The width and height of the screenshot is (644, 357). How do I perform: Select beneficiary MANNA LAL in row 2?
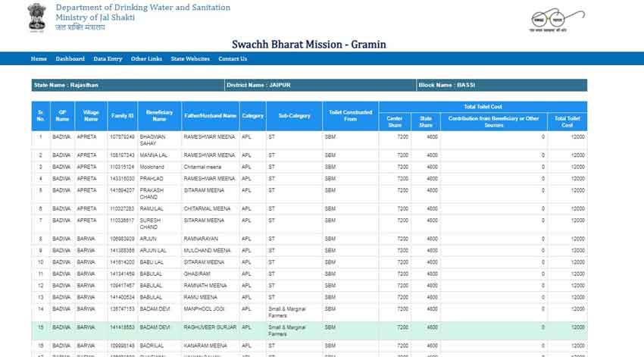pyautogui.click(x=153, y=155)
